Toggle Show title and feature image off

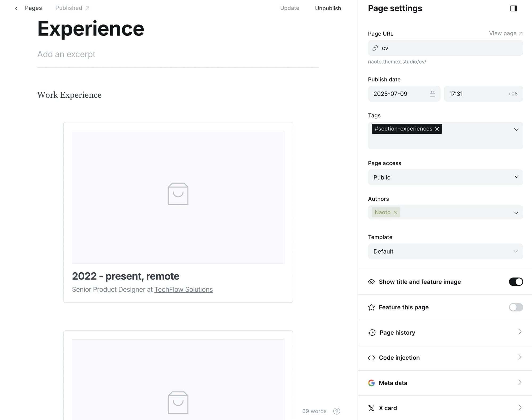[516, 282]
